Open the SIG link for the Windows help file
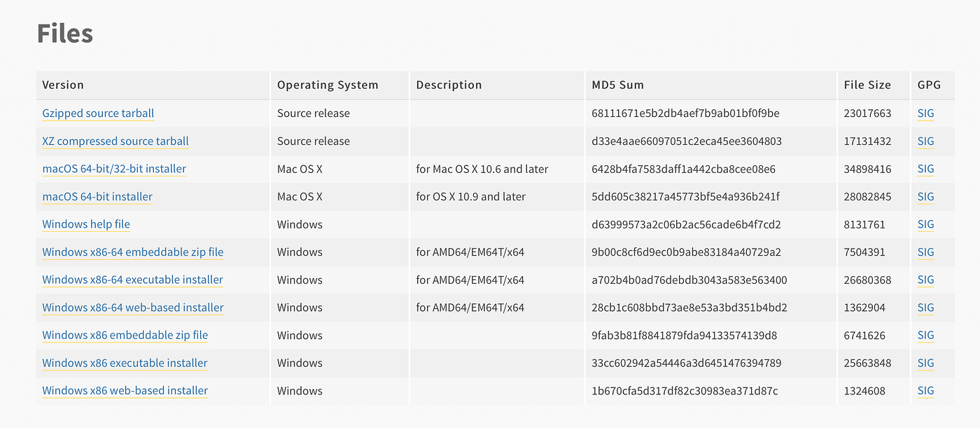Viewport: 980px width, 428px height. pos(925,224)
